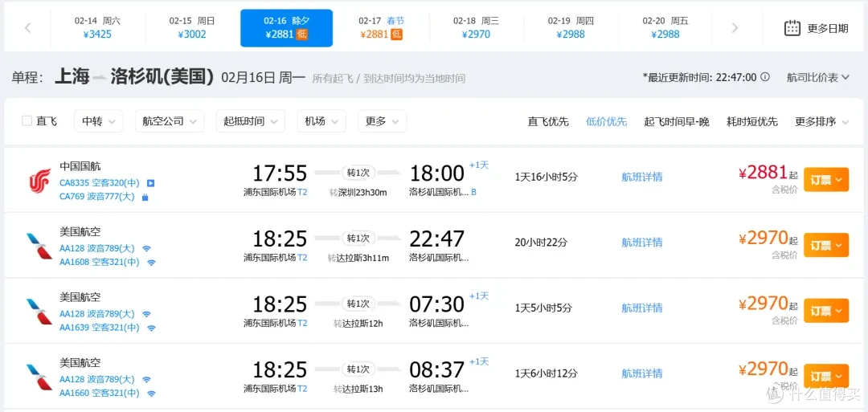Click the Wi-Fi icon next to AA1639
This screenshot has width=868, height=412.
tap(151, 328)
